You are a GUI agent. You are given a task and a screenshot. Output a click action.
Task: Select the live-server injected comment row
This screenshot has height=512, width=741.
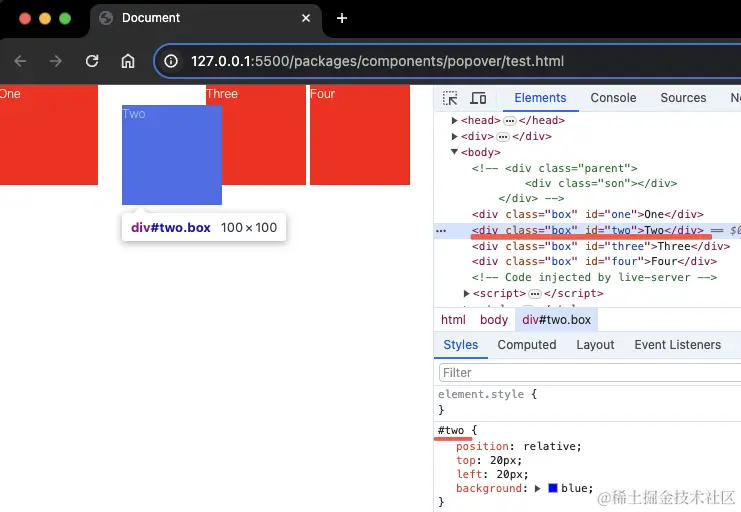[x=594, y=278]
